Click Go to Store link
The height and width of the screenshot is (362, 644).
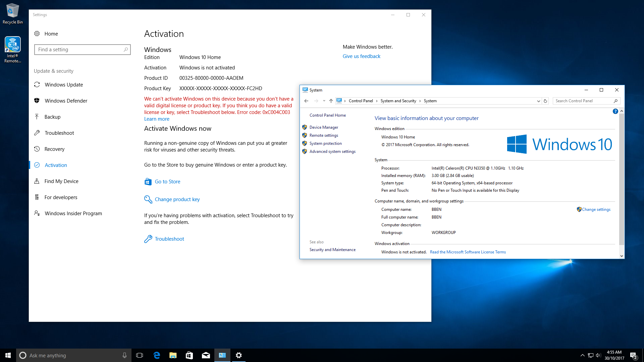pyautogui.click(x=167, y=182)
